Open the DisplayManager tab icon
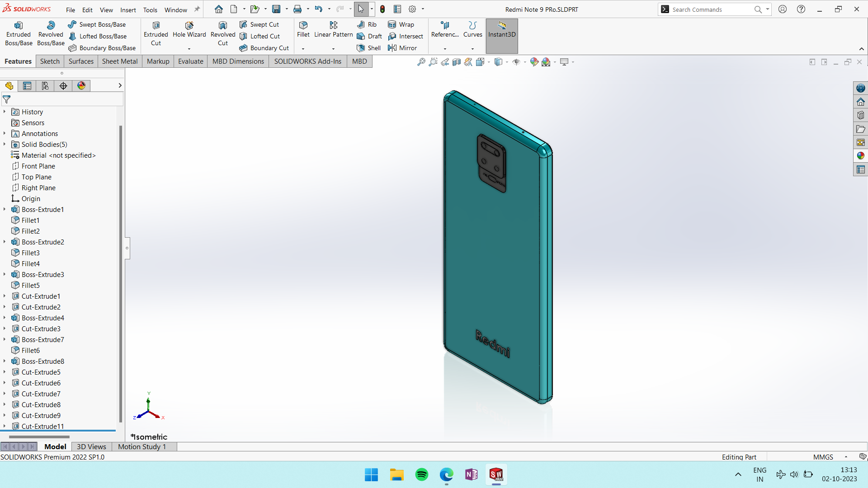868x488 pixels. click(81, 86)
